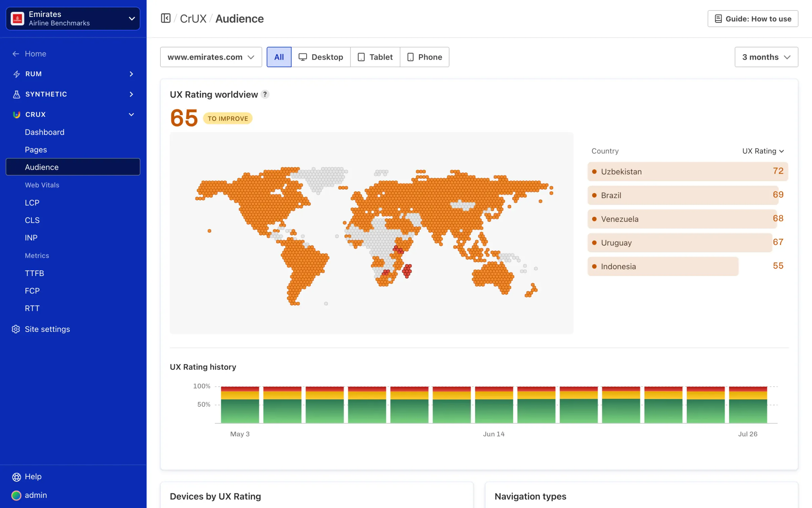Screen dimensions: 812x508
Task: Click the CrUX logo icon
Action: (x=17, y=114)
